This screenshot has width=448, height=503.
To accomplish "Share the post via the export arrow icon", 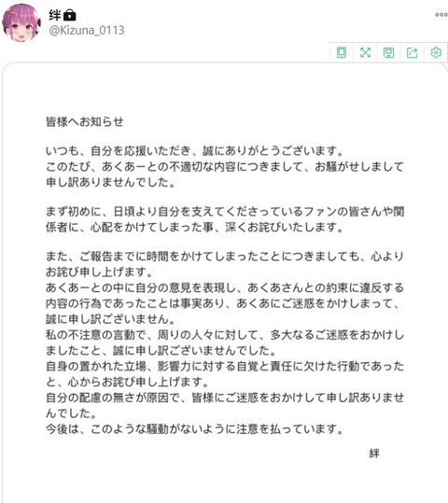I will pos(413,52).
